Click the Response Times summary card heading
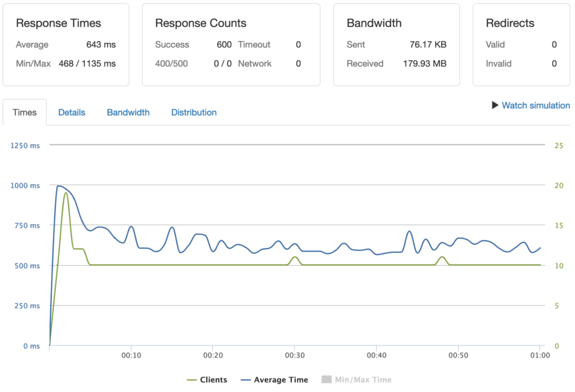Screen dimensions: 575x392 point(58,23)
